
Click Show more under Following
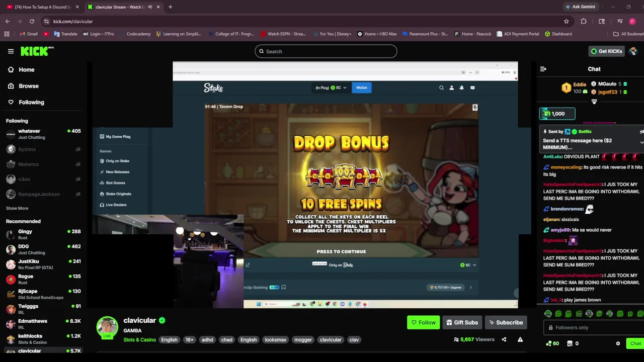(x=17, y=208)
